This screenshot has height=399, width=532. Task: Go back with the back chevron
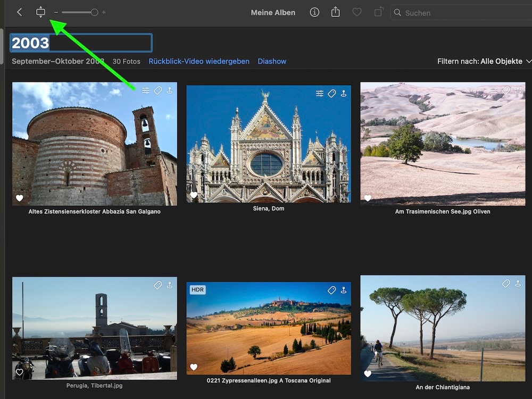[20, 12]
